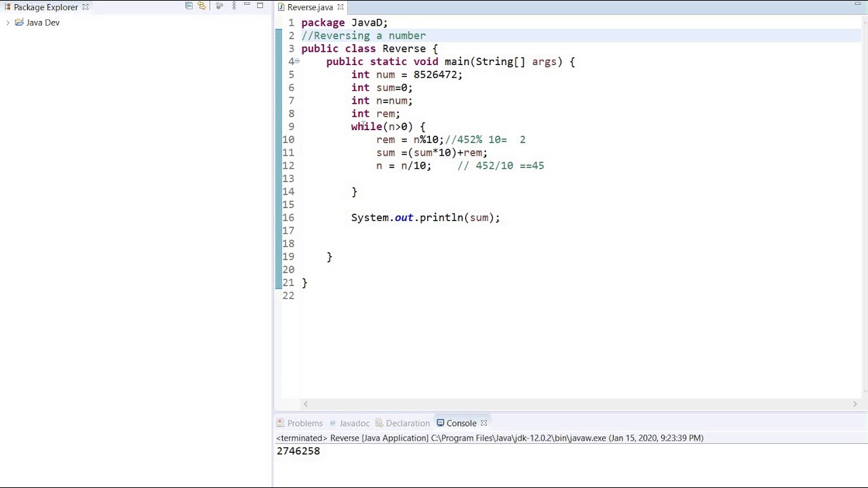Minimize the editor area

858,5
